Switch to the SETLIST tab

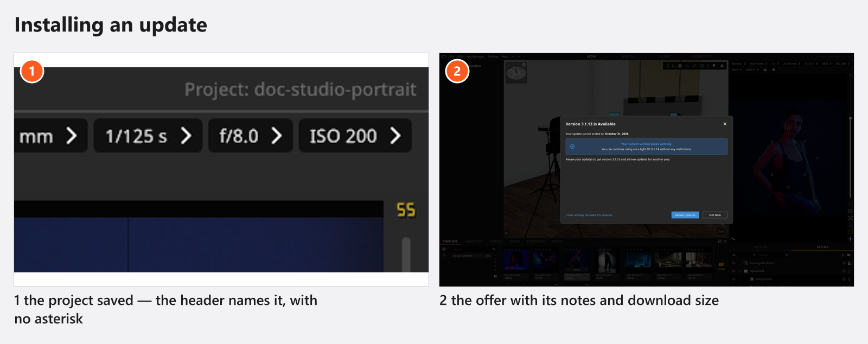click(822, 247)
